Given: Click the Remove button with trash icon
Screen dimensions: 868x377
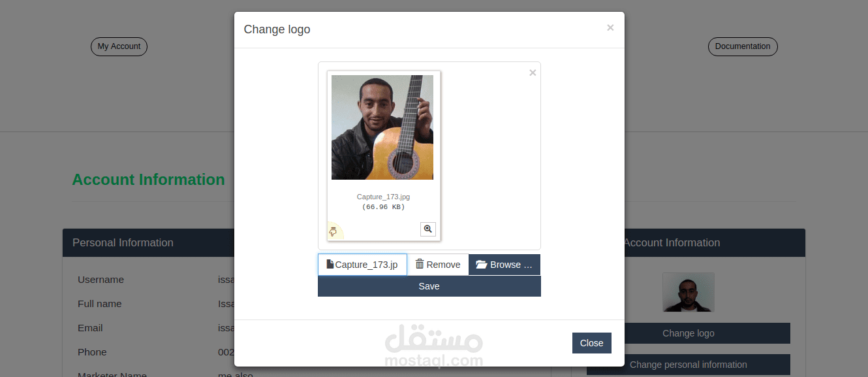Looking at the screenshot, I should click(x=438, y=265).
